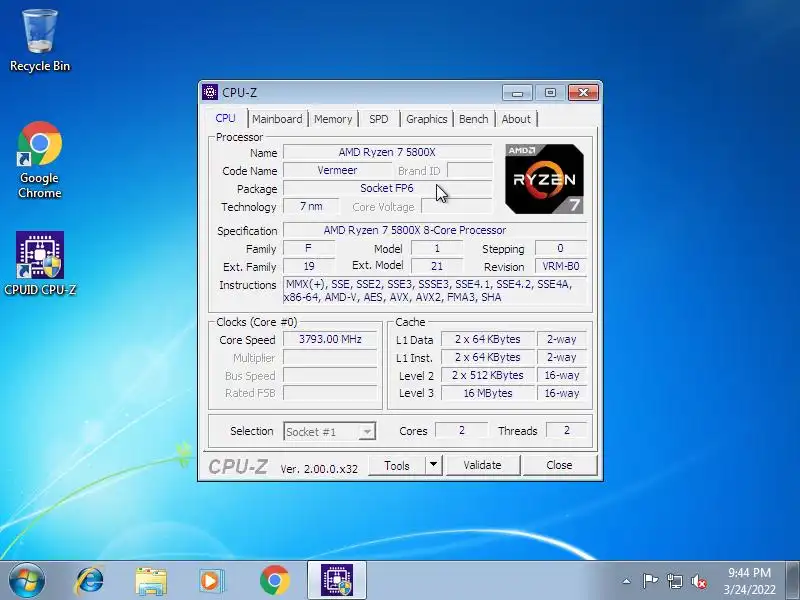Viewport: 800px width, 600px height.
Task: Click the Level 3 16 MBytes value
Action: pos(488,393)
